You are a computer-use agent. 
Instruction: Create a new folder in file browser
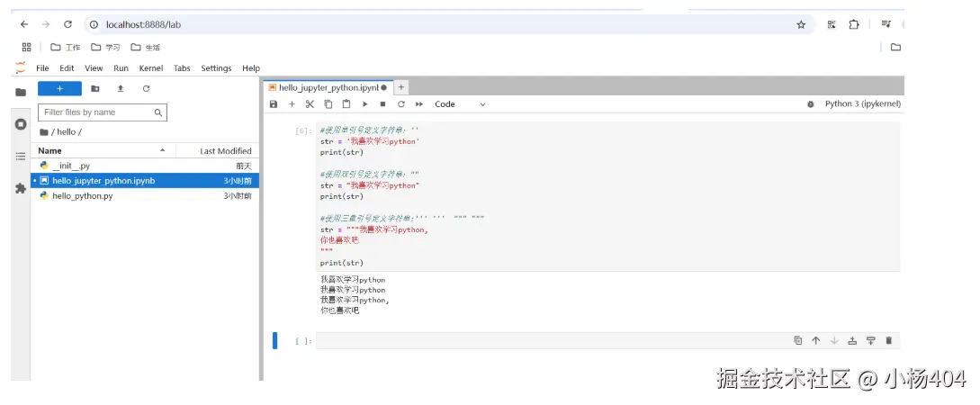[95, 89]
